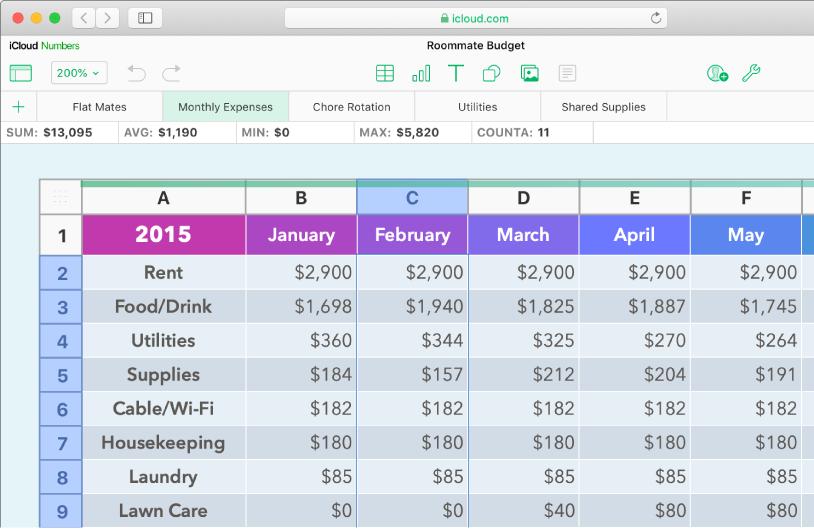
Task: Add a new sheet with plus button
Action: coord(18,107)
